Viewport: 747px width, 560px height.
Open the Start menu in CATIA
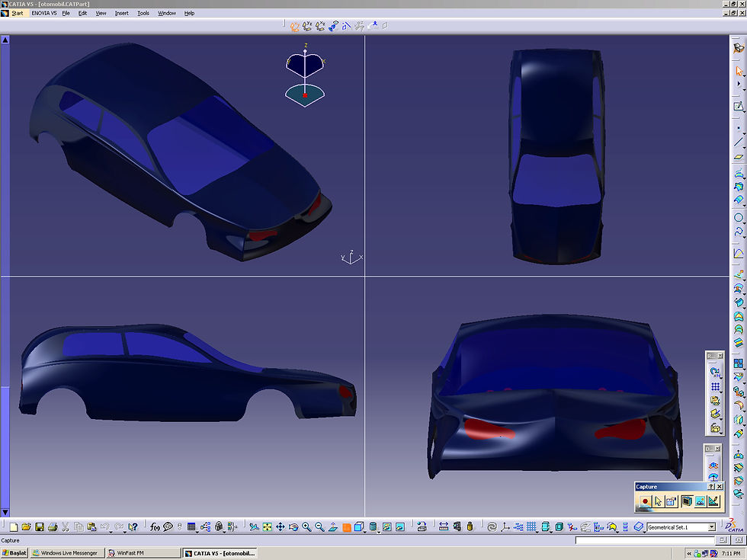coord(17,14)
